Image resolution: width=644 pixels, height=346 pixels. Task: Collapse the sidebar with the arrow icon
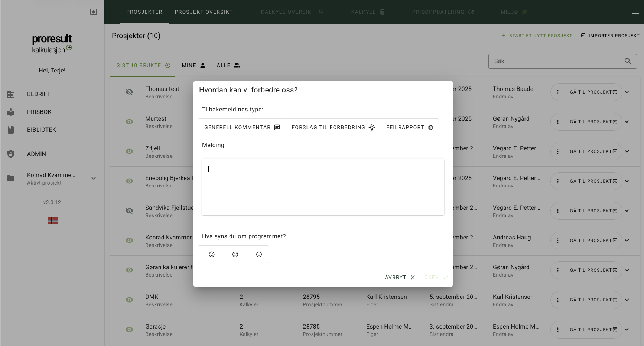point(94,12)
